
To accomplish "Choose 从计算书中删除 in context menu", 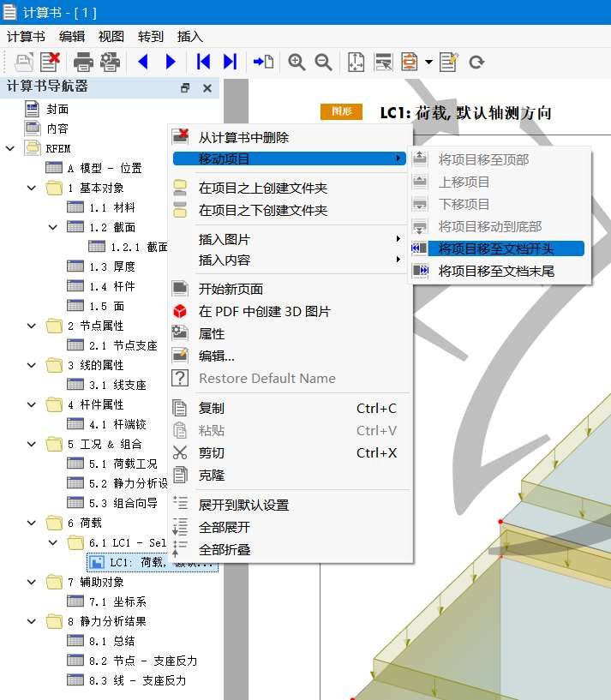I will click(289, 137).
